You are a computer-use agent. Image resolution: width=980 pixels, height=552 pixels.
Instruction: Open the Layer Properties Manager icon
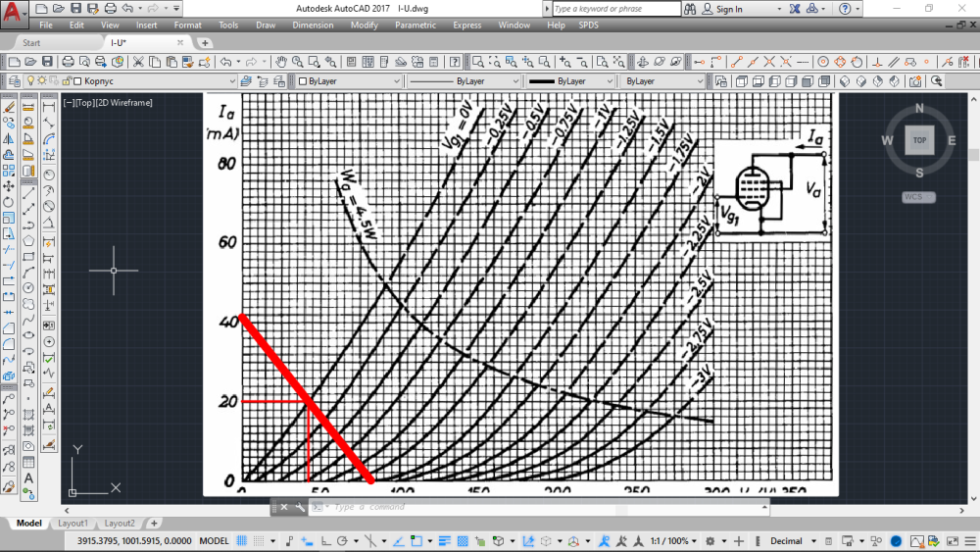pos(12,81)
